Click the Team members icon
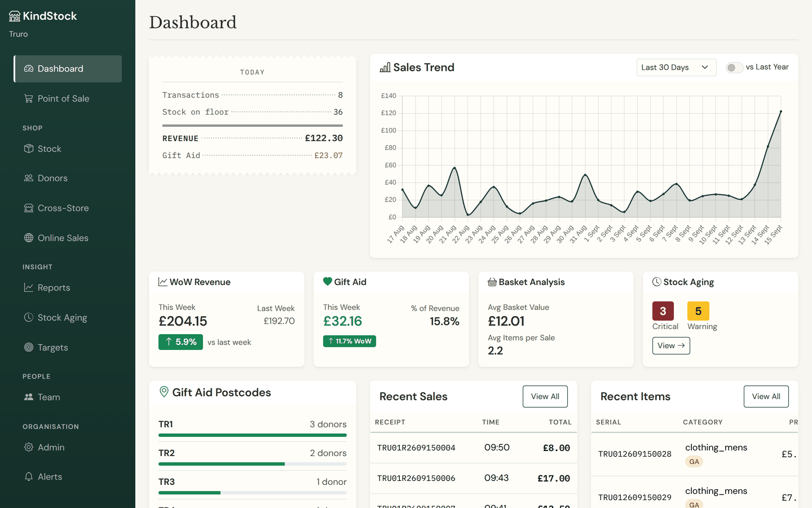This screenshot has height=508, width=812. (29, 397)
